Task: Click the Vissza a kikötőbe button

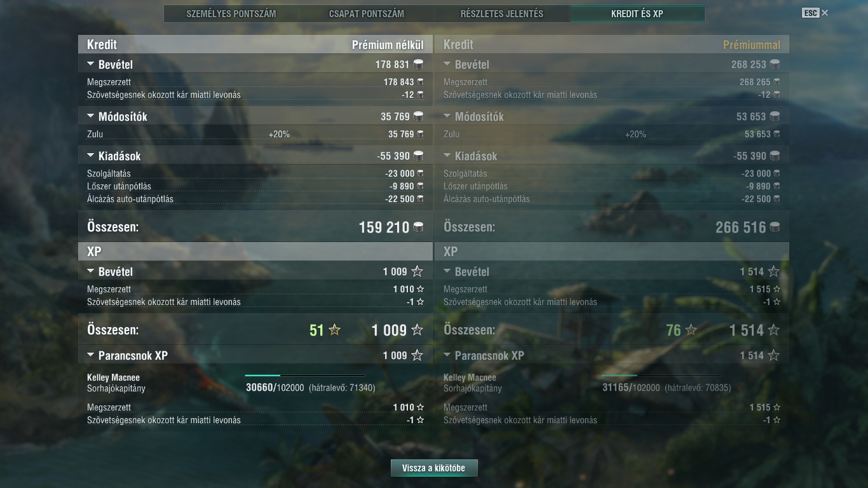Action: pos(433,468)
